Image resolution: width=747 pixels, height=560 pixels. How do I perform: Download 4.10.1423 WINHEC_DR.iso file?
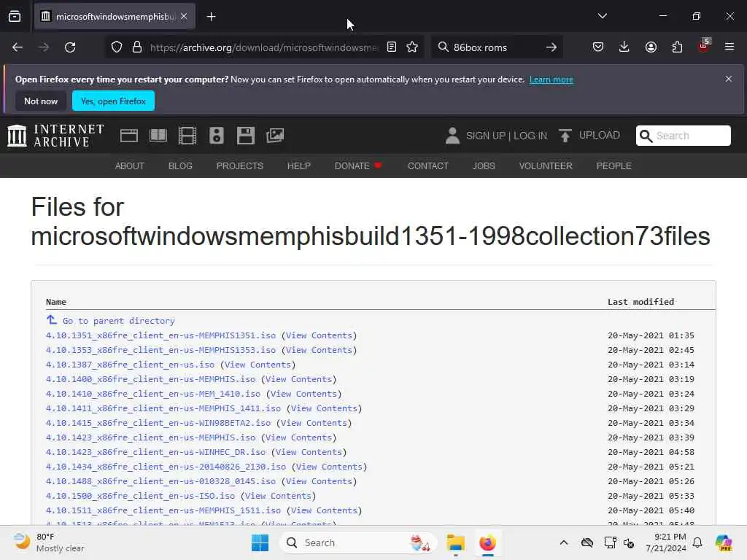(156, 452)
